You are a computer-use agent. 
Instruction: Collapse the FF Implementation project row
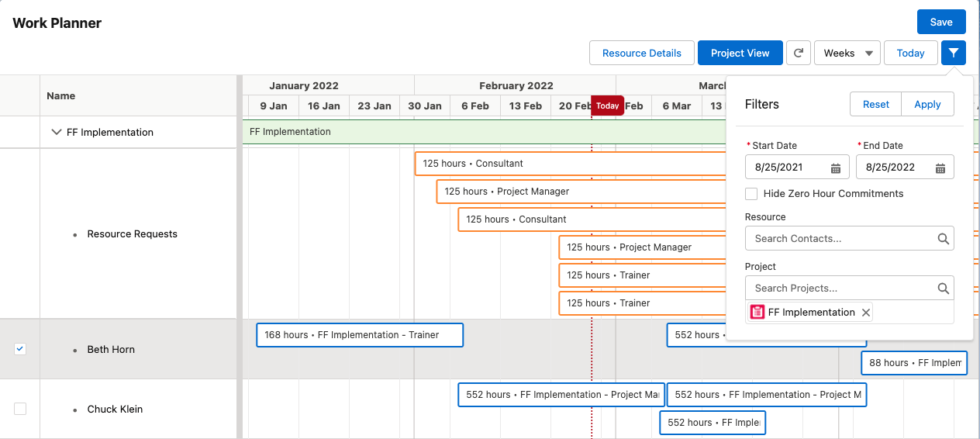(56, 133)
